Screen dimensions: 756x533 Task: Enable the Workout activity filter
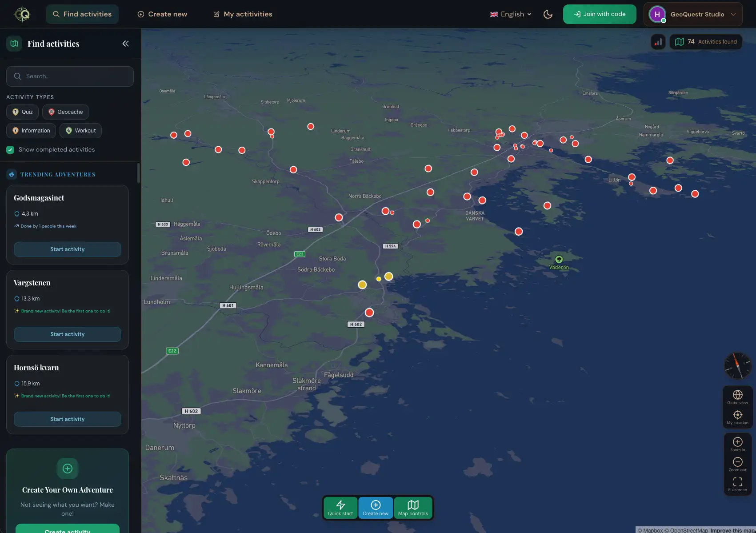click(x=80, y=130)
